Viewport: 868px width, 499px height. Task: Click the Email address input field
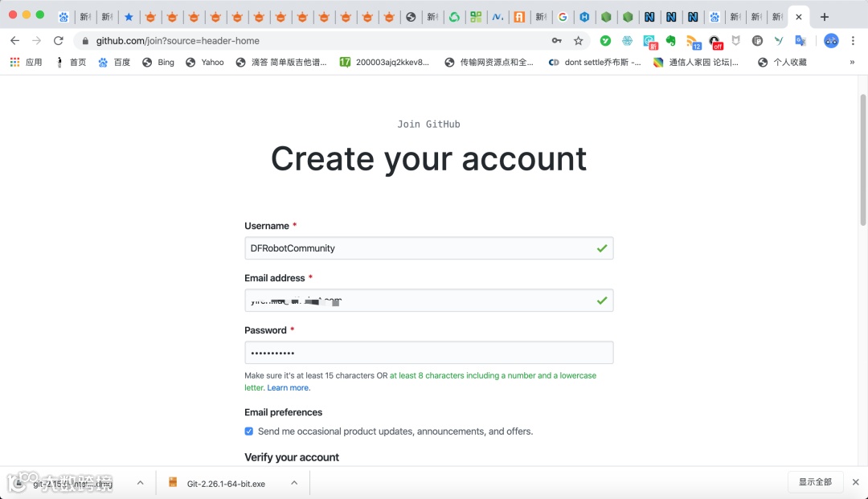coord(428,301)
